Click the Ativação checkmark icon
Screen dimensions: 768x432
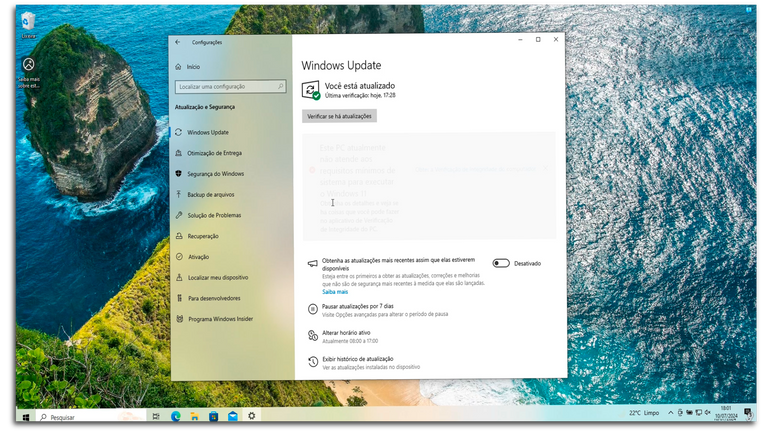[x=179, y=257]
